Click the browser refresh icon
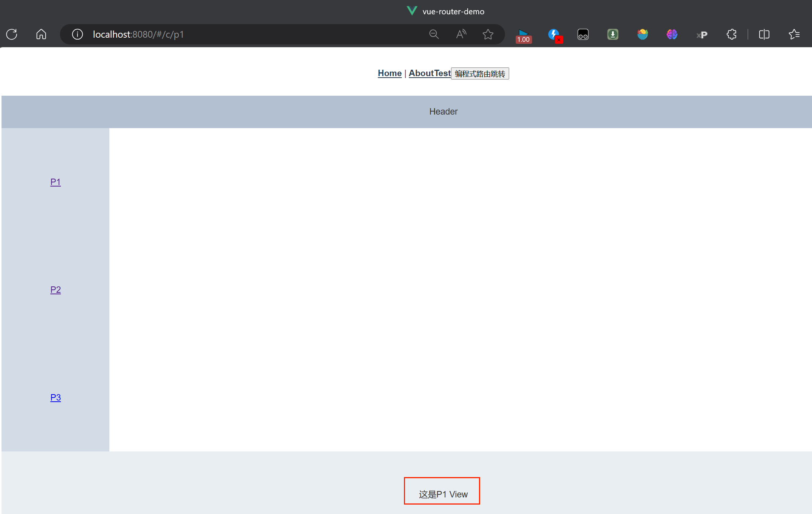This screenshot has width=812, height=514. click(x=12, y=34)
